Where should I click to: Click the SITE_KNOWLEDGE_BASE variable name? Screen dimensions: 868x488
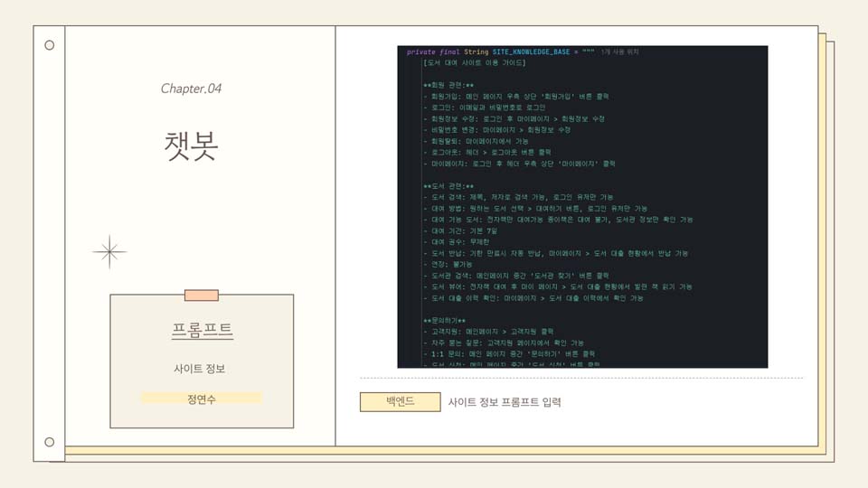coord(531,52)
